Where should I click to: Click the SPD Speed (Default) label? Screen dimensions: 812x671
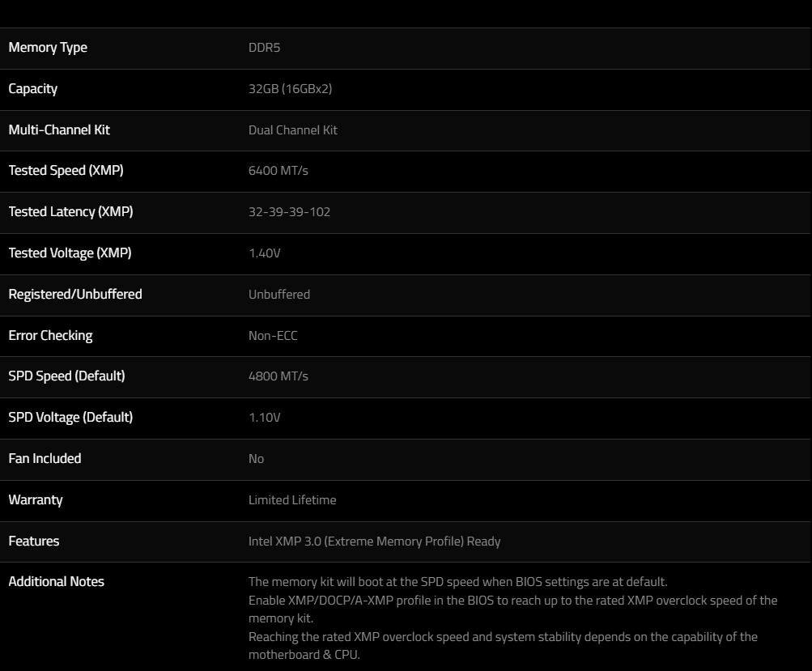click(x=66, y=376)
